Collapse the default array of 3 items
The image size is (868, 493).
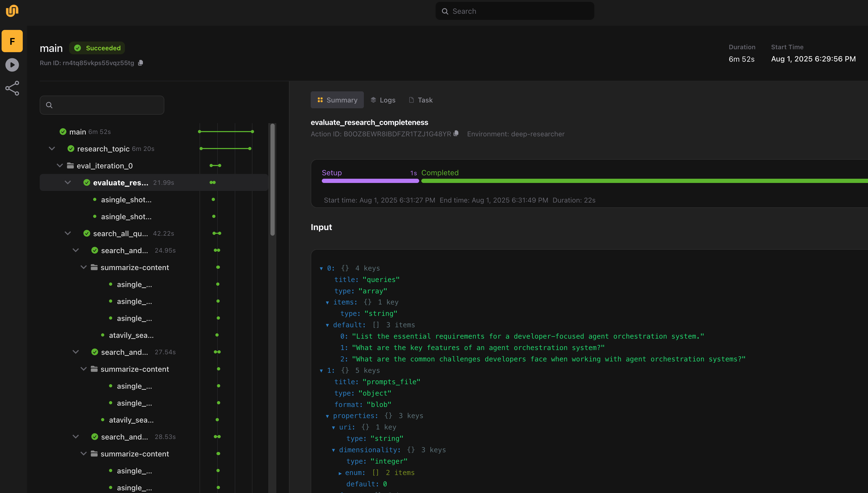pos(327,325)
